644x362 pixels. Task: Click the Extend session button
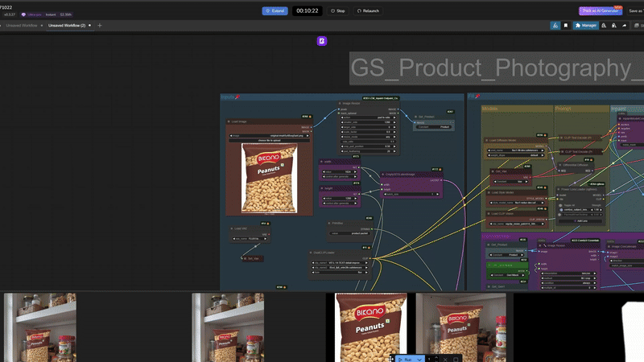pyautogui.click(x=275, y=11)
